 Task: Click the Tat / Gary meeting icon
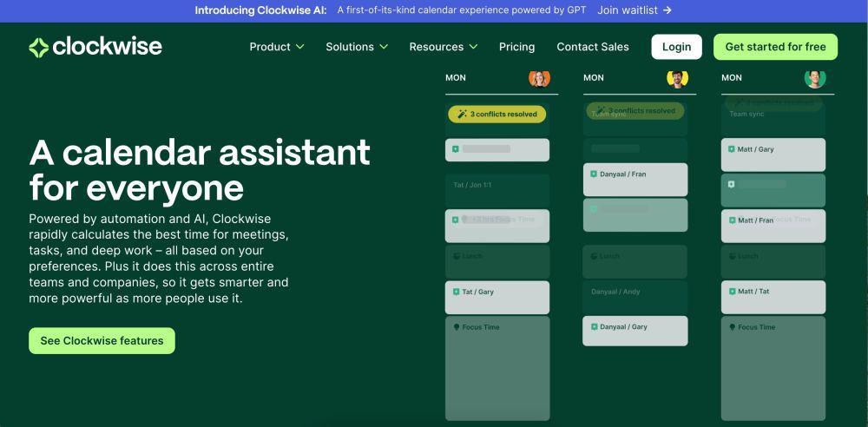click(x=456, y=292)
